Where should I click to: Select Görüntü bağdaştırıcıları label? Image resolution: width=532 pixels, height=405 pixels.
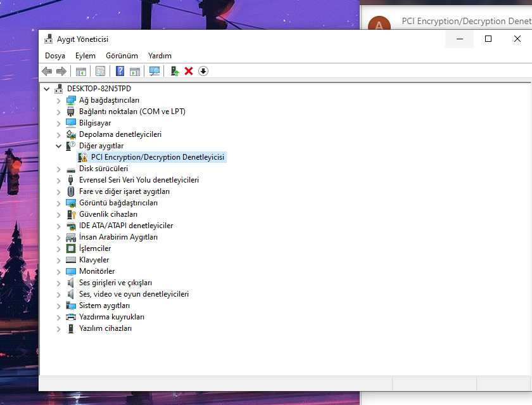click(x=118, y=203)
